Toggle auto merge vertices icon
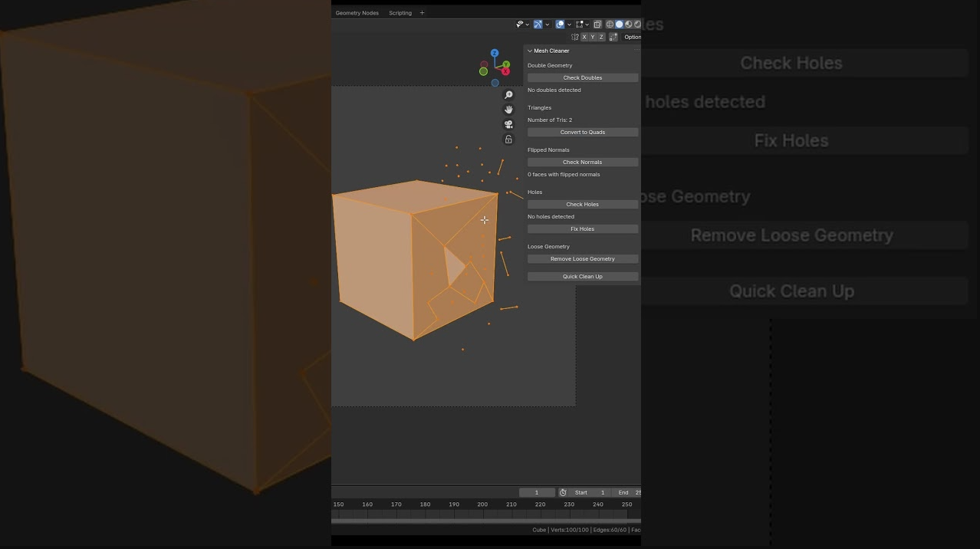 613,37
